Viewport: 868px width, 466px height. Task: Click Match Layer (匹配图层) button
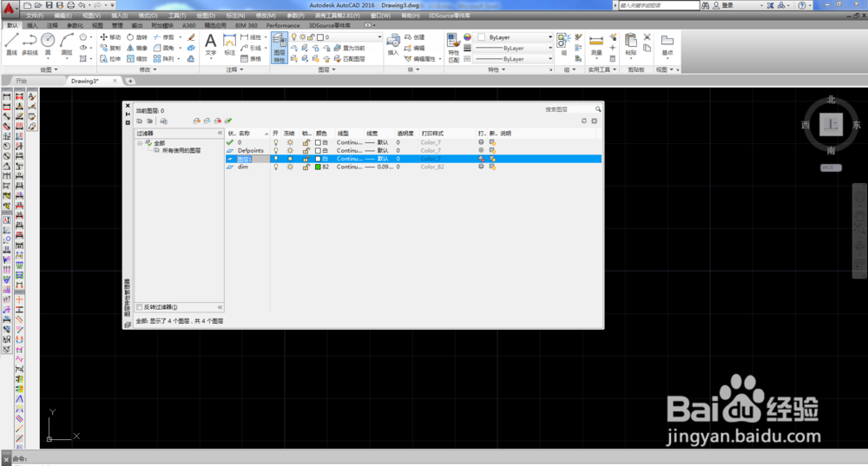(349, 59)
